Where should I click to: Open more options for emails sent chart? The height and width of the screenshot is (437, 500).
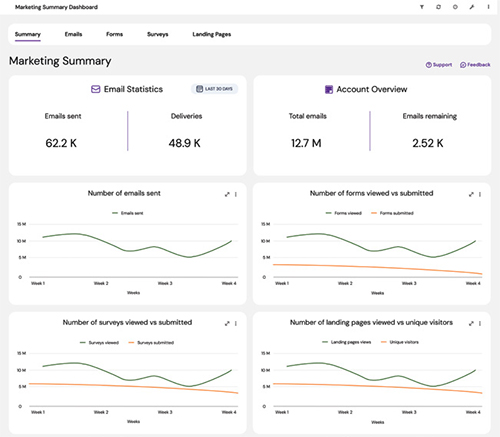click(x=236, y=194)
